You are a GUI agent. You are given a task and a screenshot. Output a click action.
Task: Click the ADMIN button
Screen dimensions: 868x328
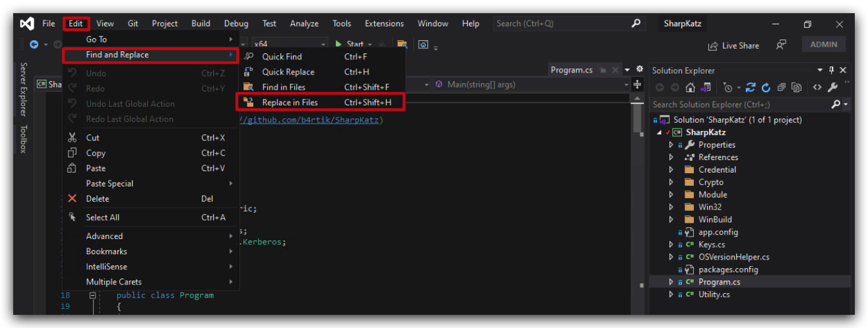pos(824,45)
